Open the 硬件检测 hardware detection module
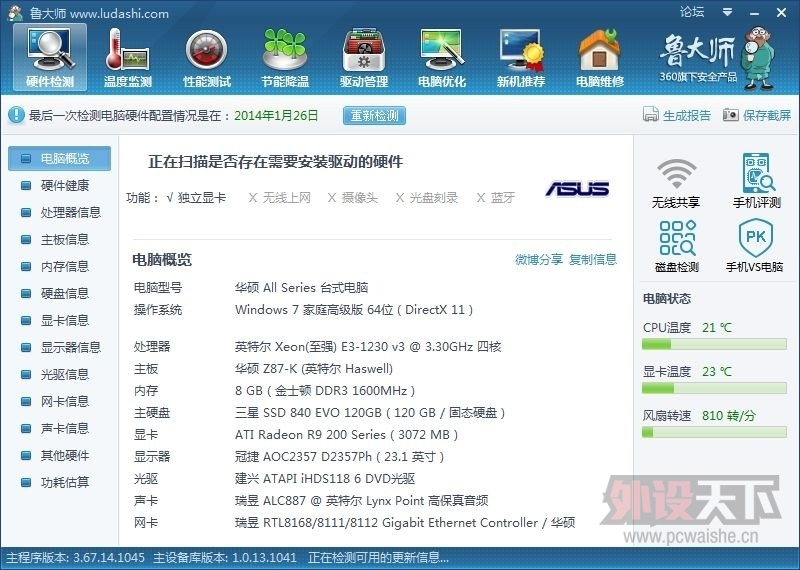 click(x=50, y=57)
